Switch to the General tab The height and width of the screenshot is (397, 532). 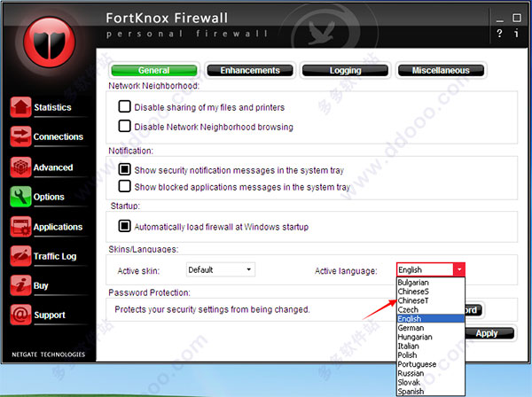(x=154, y=71)
